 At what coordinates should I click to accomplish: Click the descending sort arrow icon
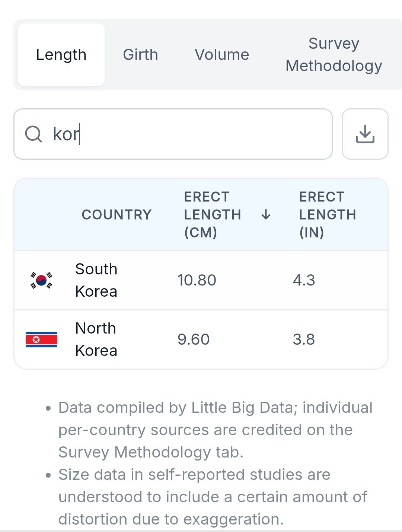(266, 215)
